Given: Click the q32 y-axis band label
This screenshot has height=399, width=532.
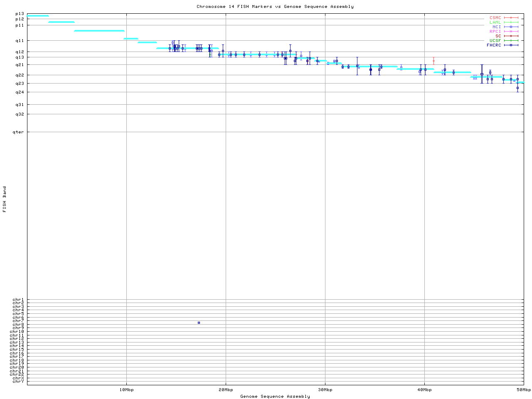Looking at the screenshot, I should tap(20, 114).
